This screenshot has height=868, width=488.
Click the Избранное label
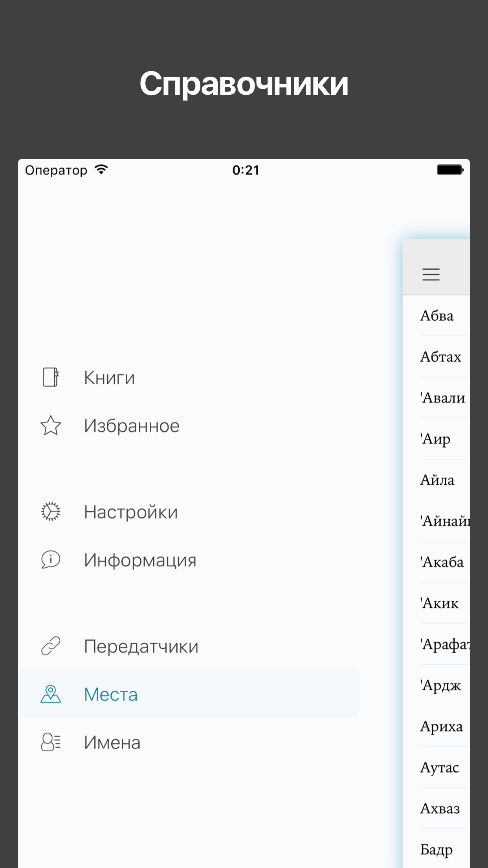coord(131,425)
